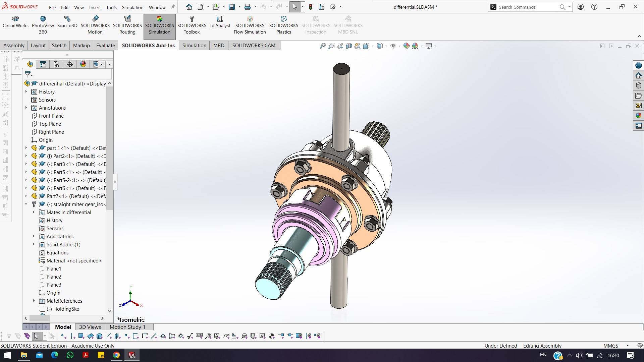The width and height of the screenshot is (644, 362).
Task: Open the Apply Scene icon
Action: pyautogui.click(x=415, y=46)
